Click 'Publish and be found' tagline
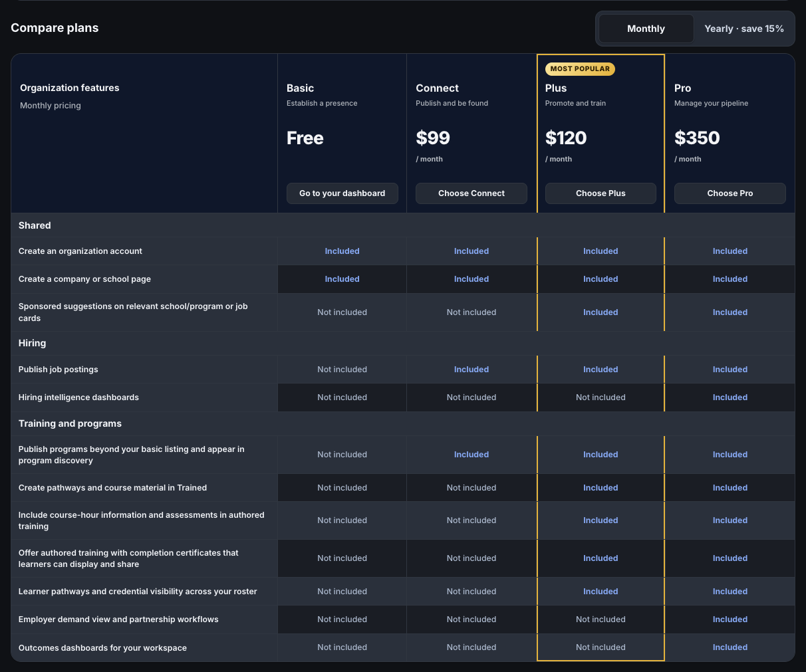This screenshot has height=672, width=806. (x=452, y=103)
